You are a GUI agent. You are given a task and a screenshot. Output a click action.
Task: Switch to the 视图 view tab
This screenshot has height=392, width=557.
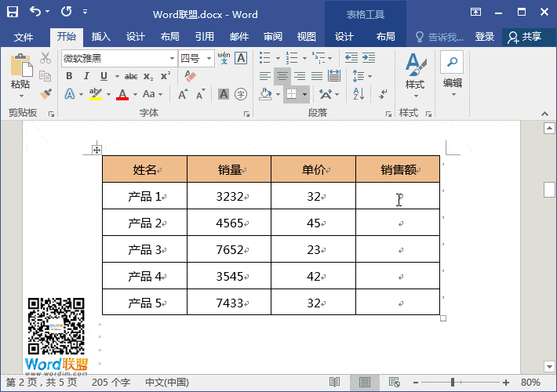point(306,37)
